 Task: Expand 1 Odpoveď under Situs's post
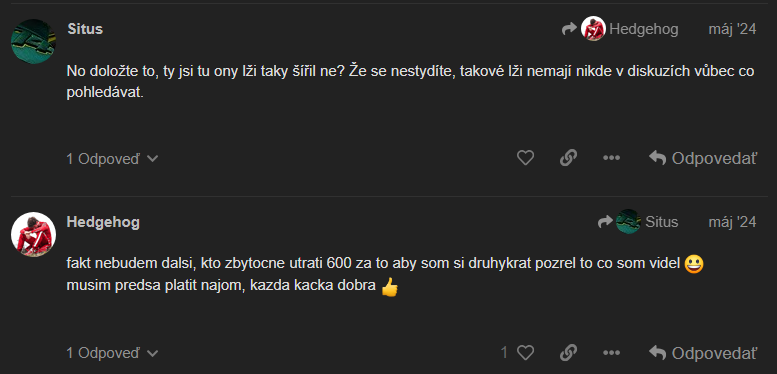click(x=112, y=159)
